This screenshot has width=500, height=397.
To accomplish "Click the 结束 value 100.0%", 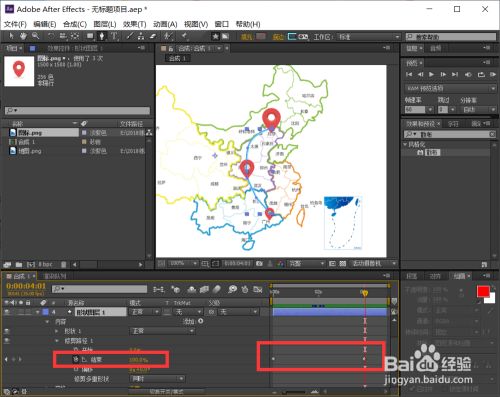I will point(139,360).
